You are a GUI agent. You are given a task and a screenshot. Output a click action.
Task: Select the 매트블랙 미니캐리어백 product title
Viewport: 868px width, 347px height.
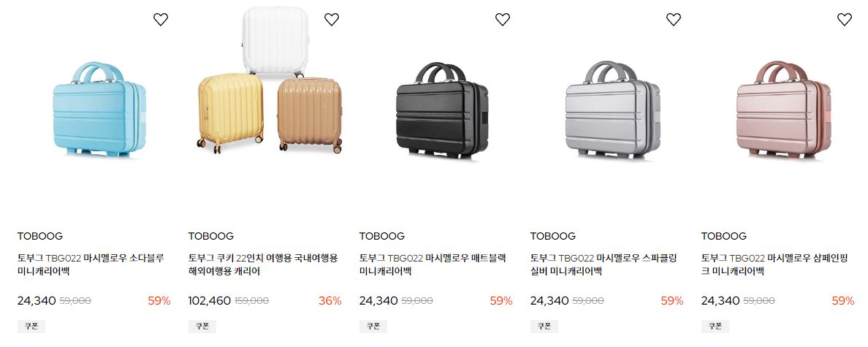[433, 264]
